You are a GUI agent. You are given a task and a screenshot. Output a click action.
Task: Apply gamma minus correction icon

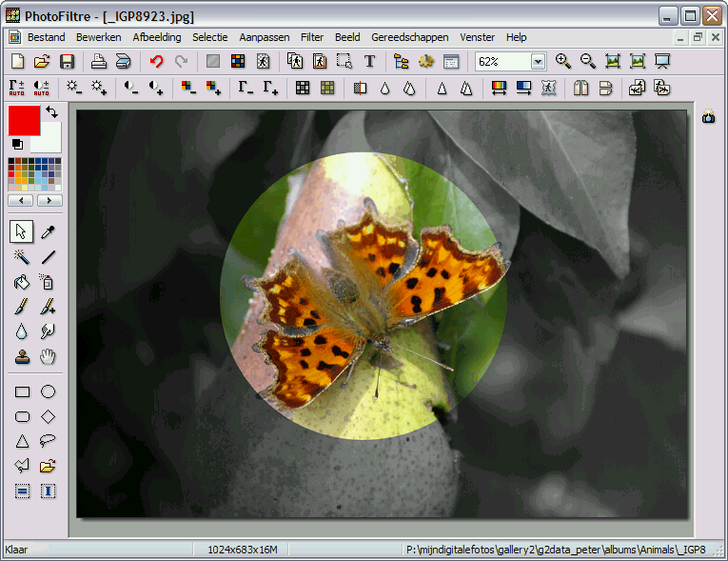tap(246, 88)
